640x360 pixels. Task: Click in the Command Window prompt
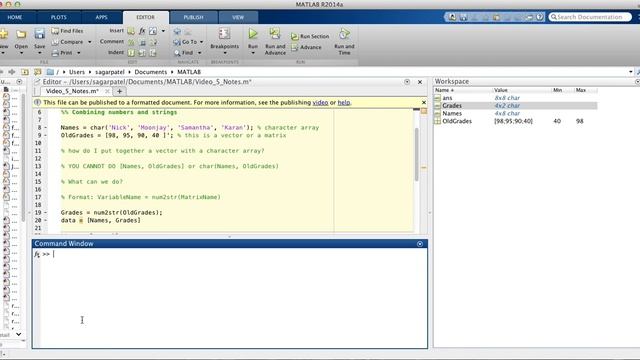click(233, 254)
